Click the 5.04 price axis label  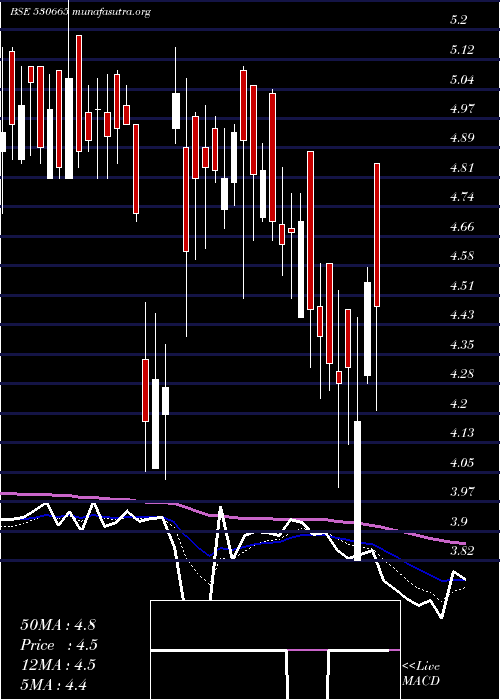coord(462,79)
